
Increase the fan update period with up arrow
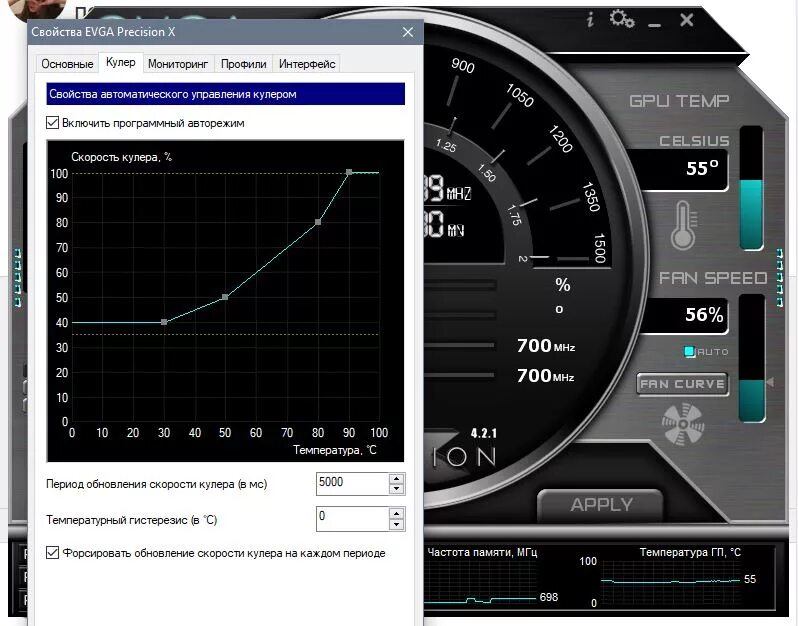396,478
